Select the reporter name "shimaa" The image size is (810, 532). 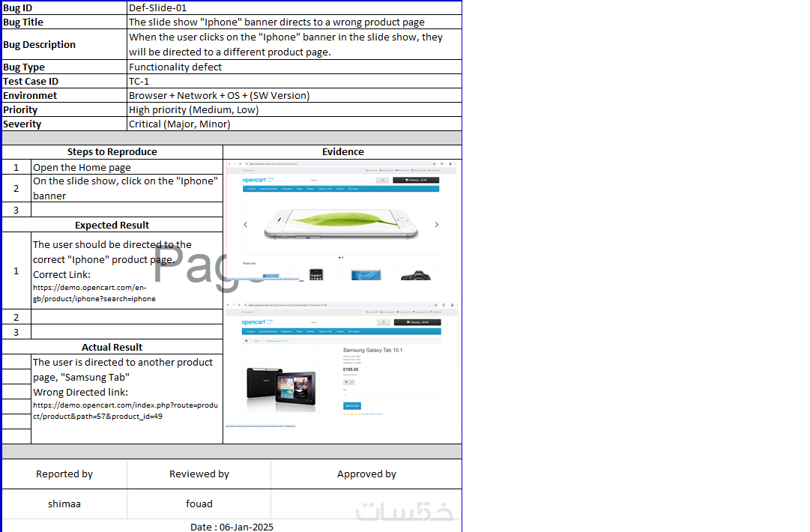(64, 504)
